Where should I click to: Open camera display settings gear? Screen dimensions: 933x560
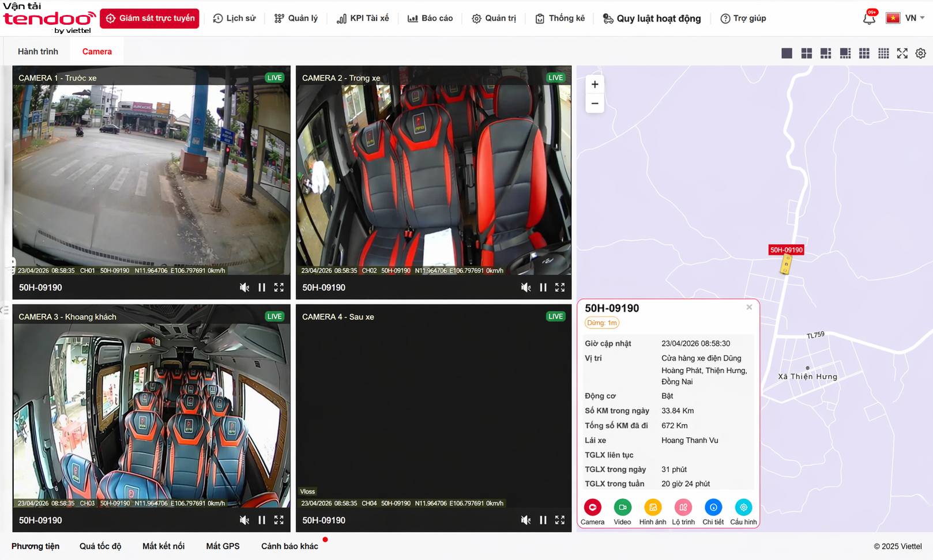coord(921,53)
